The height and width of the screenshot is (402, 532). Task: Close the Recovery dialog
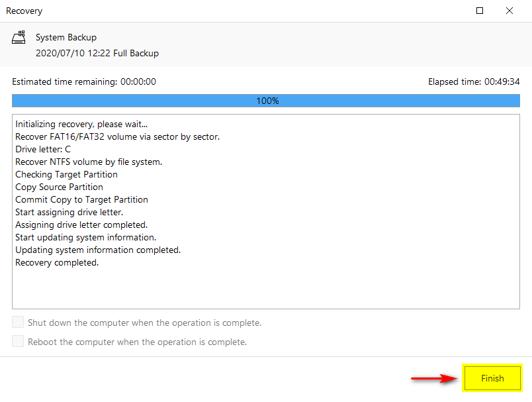[510, 11]
